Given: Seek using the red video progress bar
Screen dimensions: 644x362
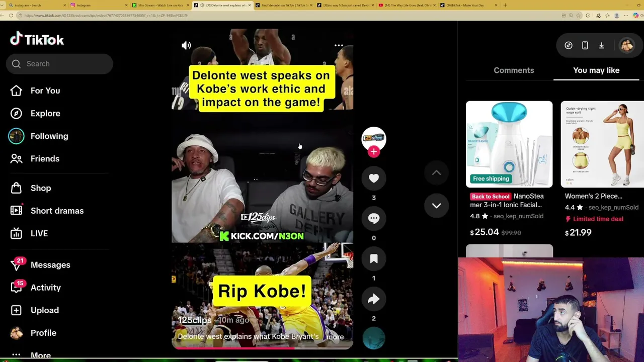Looking at the screenshot, I should pos(262,347).
